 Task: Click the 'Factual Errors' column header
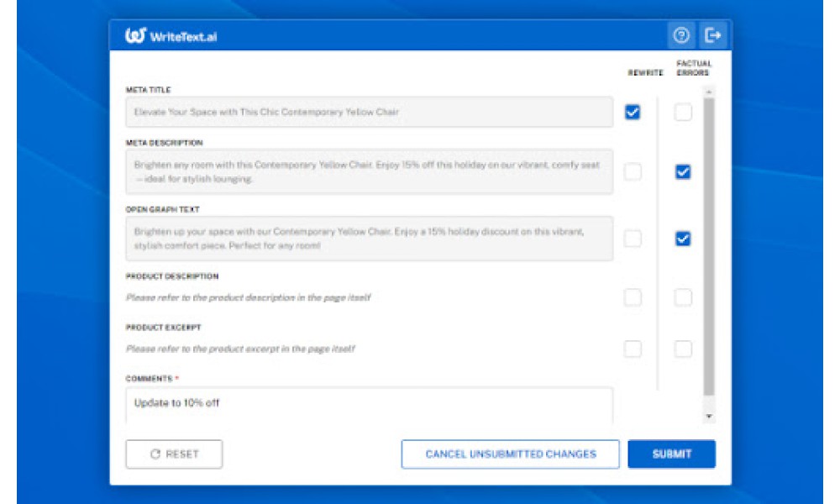pos(694,68)
